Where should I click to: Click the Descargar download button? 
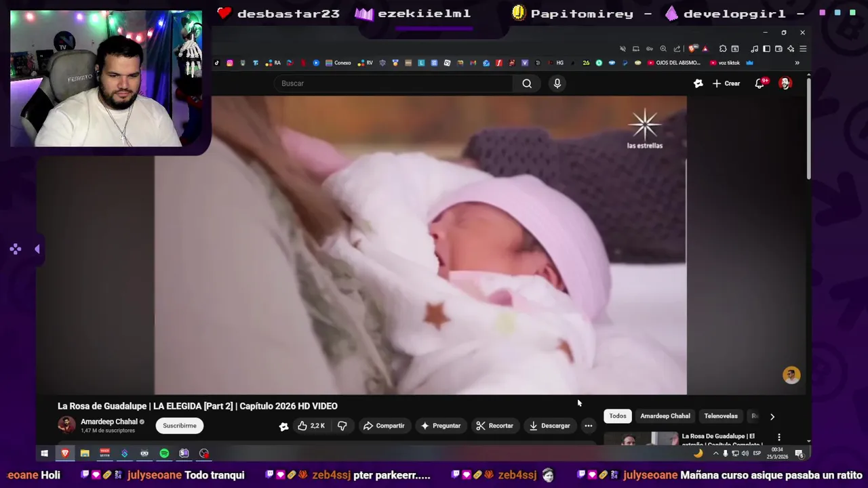(x=549, y=426)
